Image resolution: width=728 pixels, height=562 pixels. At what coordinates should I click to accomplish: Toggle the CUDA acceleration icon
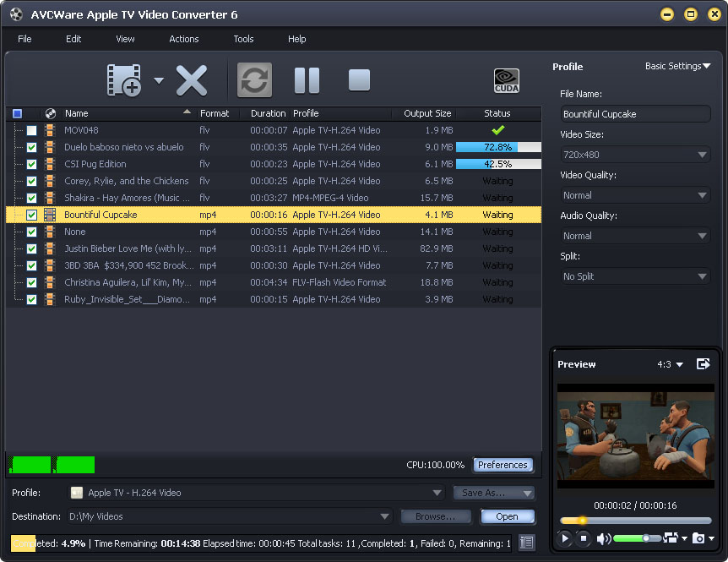(x=507, y=81)
